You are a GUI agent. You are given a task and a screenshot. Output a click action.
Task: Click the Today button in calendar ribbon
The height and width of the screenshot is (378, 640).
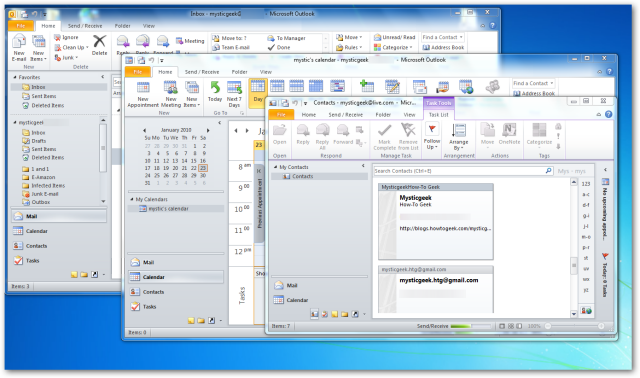[215, 92]
